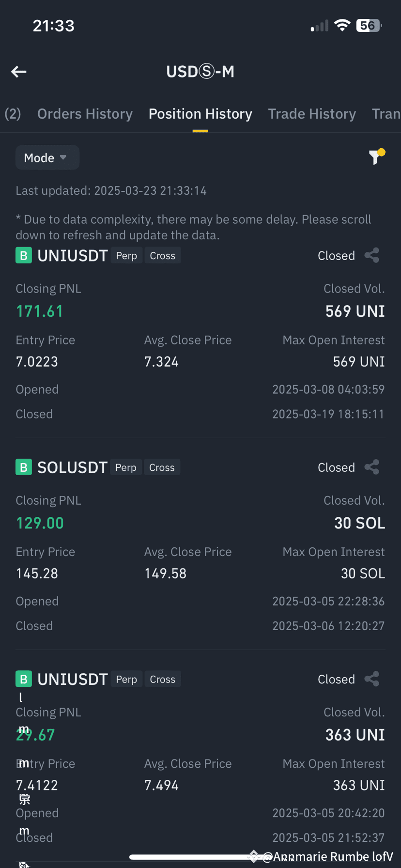Tap the Wi-Fi status icon
The height and width of the screenshot is (868, 401).
click(x=342, y=26)
